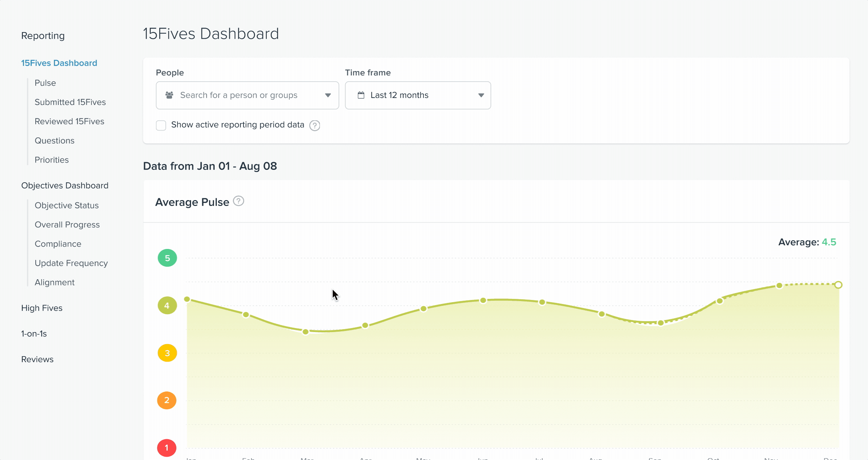Click the orange pulse level 2 marker
The height and width of the screenshot is (460, 868).
point(167,400)
